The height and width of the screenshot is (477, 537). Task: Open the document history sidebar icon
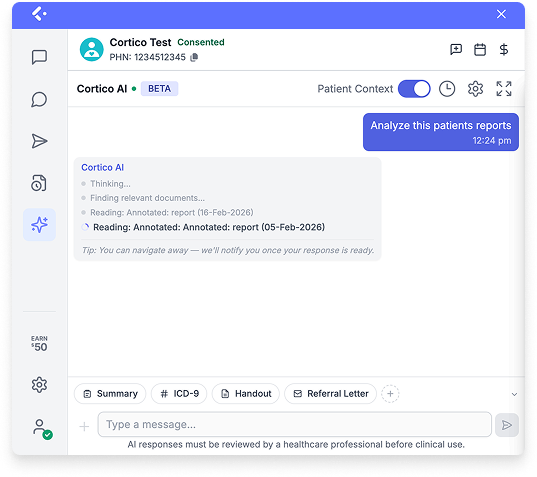pyautogui.click(x=39, y=183)
